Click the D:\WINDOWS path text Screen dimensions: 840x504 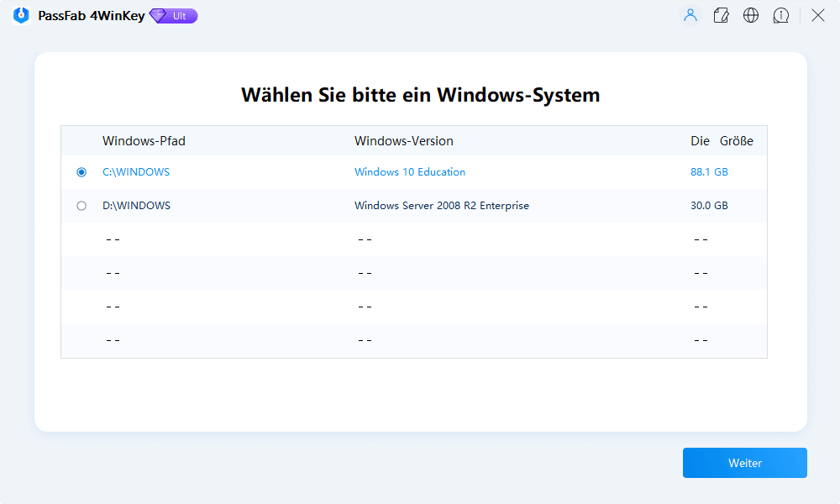pos(138,205)
